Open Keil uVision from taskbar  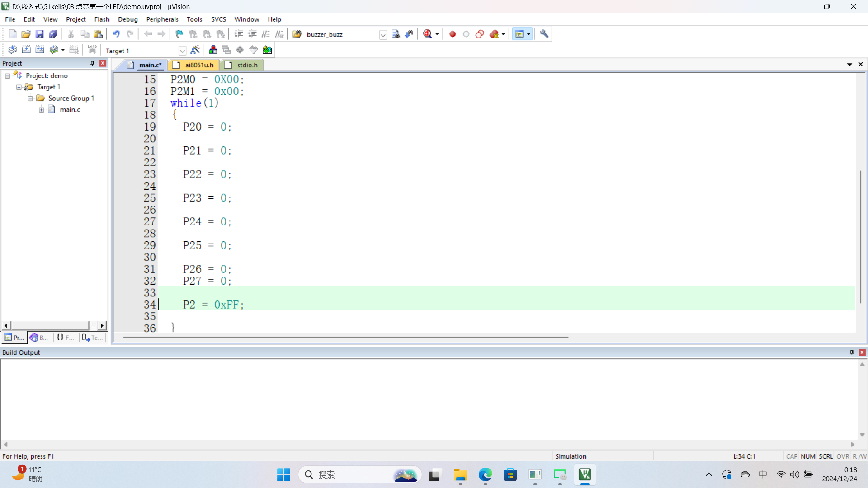click(x=585, y=474)
